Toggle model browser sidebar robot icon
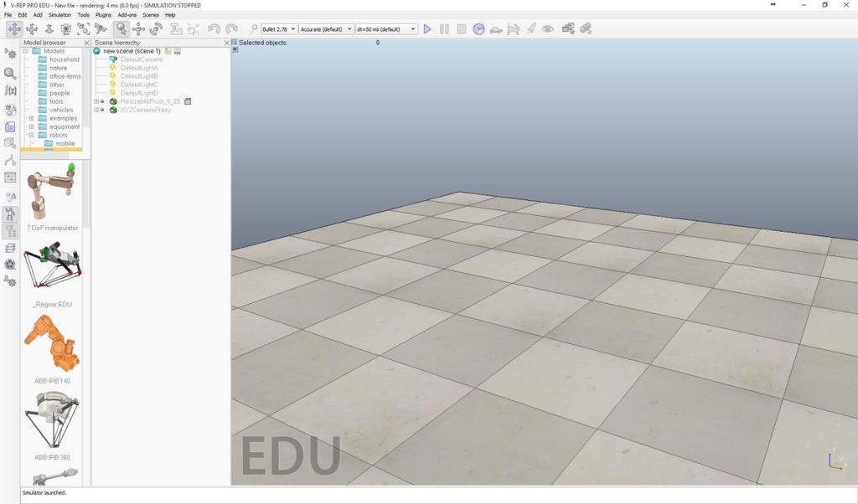 point(10,213)
